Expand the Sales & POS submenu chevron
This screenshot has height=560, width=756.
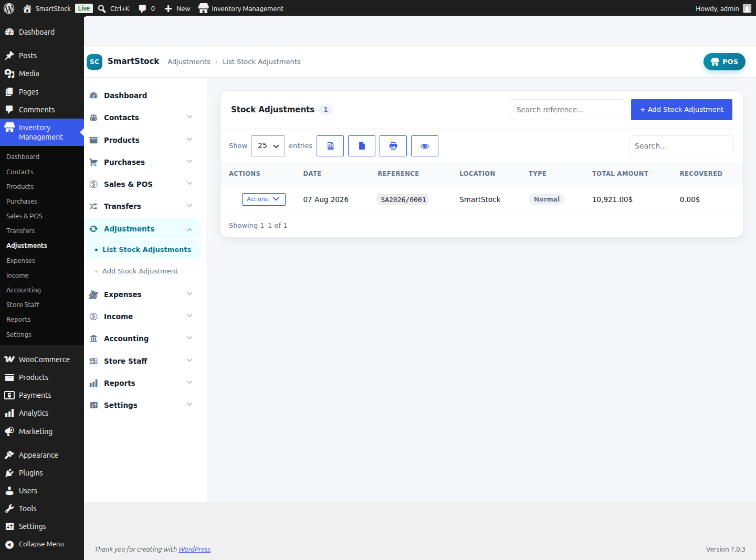(x=190, y=184)
